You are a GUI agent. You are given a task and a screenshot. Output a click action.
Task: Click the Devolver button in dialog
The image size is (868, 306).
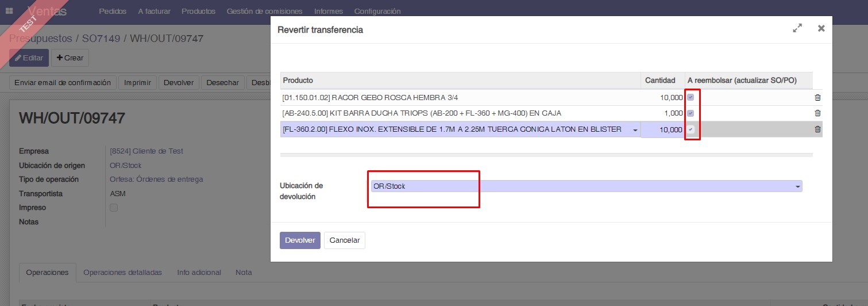click(300, 240)
